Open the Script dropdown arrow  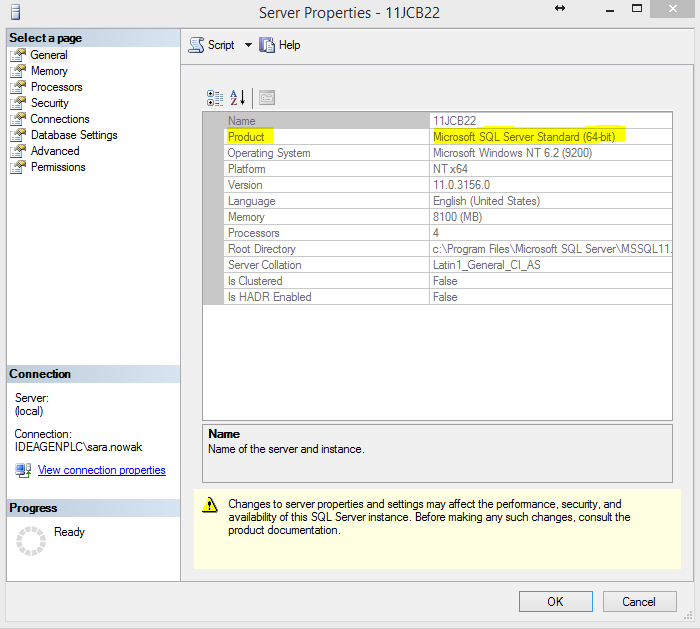(248, 45)
